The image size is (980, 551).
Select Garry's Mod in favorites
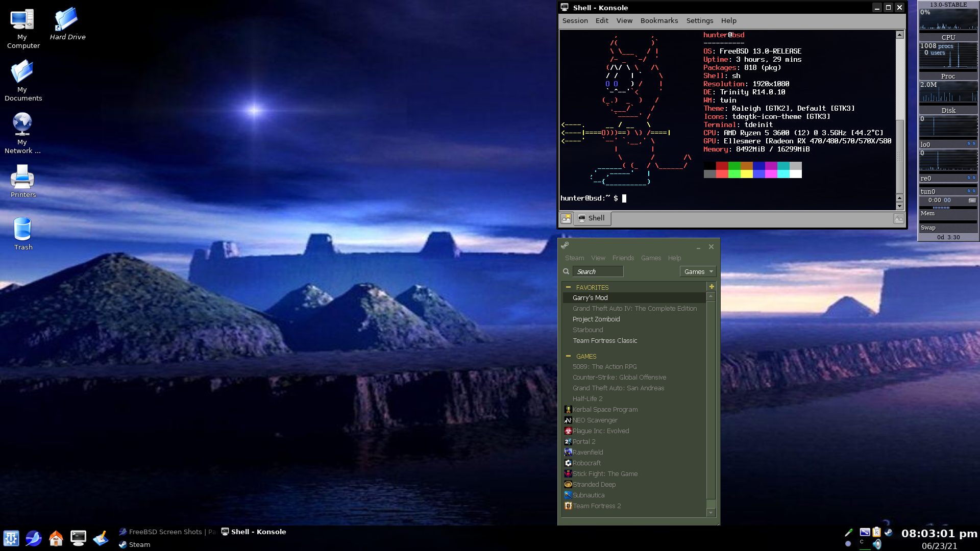[634, 297]
